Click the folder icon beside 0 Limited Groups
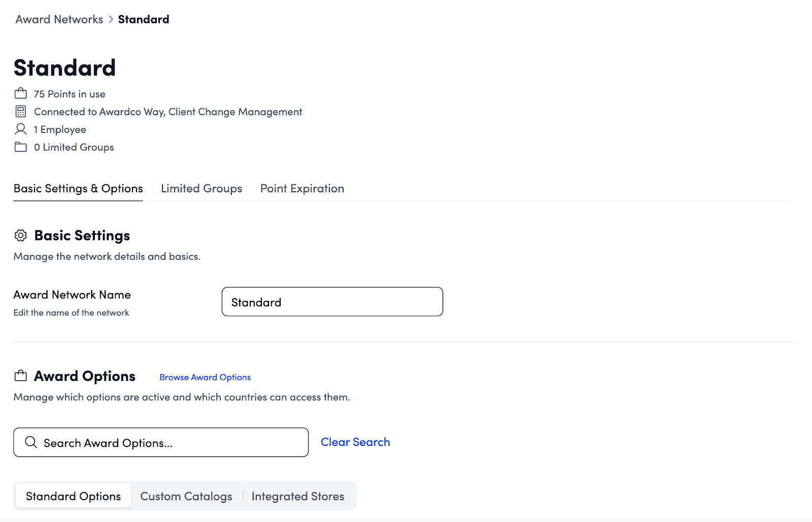 pyautogui.click(x=20, y=147)
